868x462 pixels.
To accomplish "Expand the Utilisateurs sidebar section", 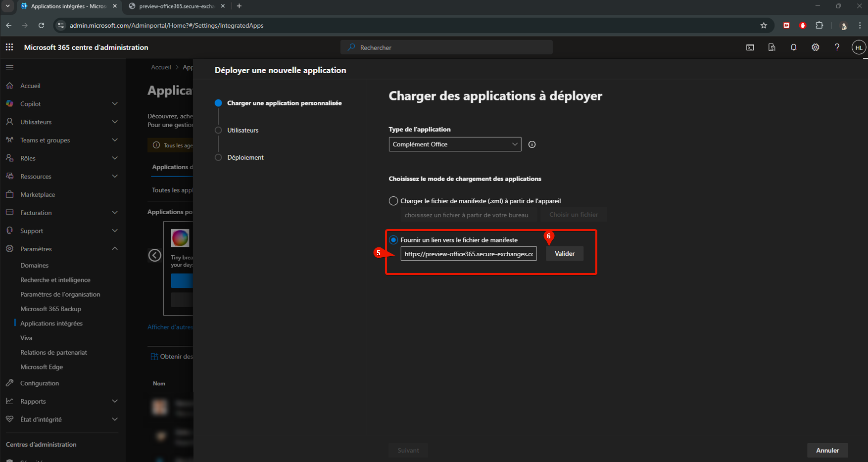I will click(x=115, y=122).
